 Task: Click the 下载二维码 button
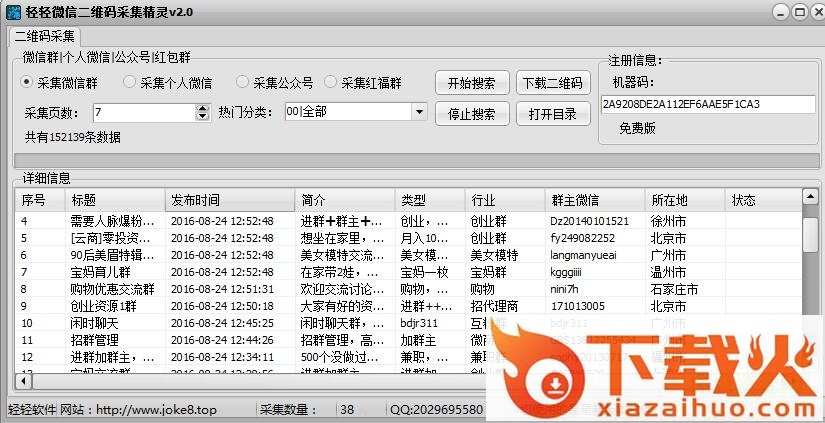[x=553, y=83]
